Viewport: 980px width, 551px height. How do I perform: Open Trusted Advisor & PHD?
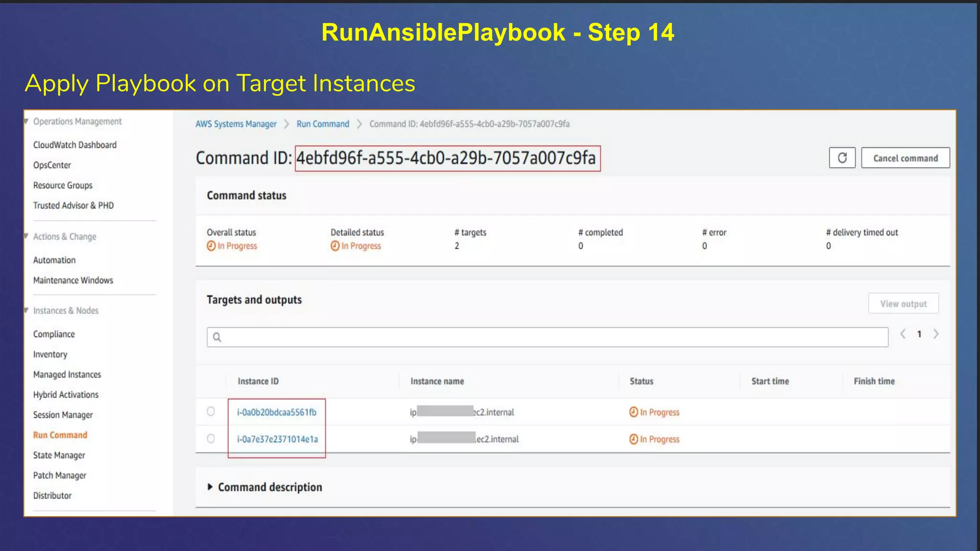click(73, 205)
